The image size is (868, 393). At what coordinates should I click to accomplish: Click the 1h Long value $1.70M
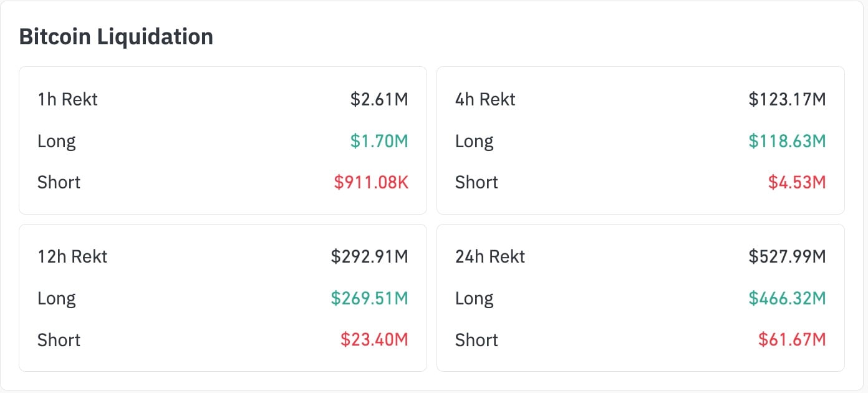[x=379, y=141]
